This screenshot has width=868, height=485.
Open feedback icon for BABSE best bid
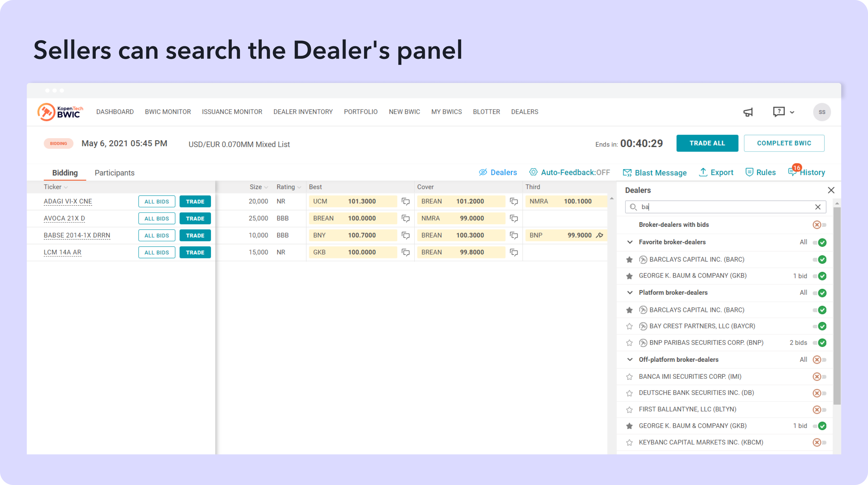(x=406, y=235)
